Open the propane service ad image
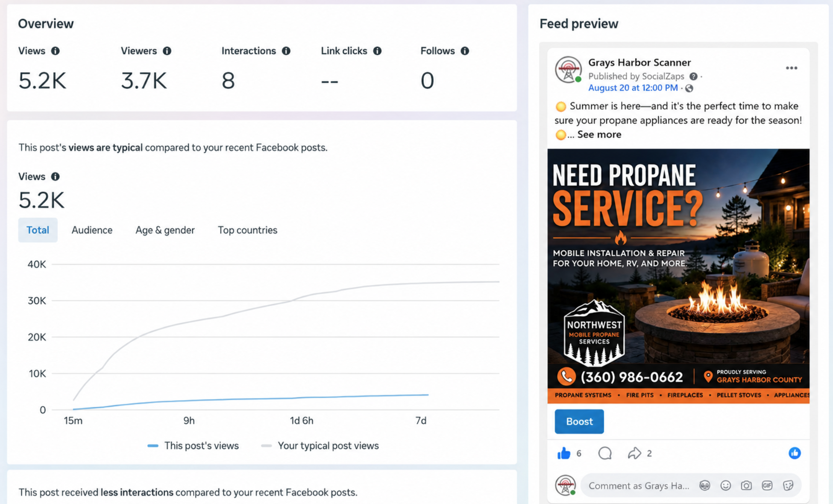 678,276
